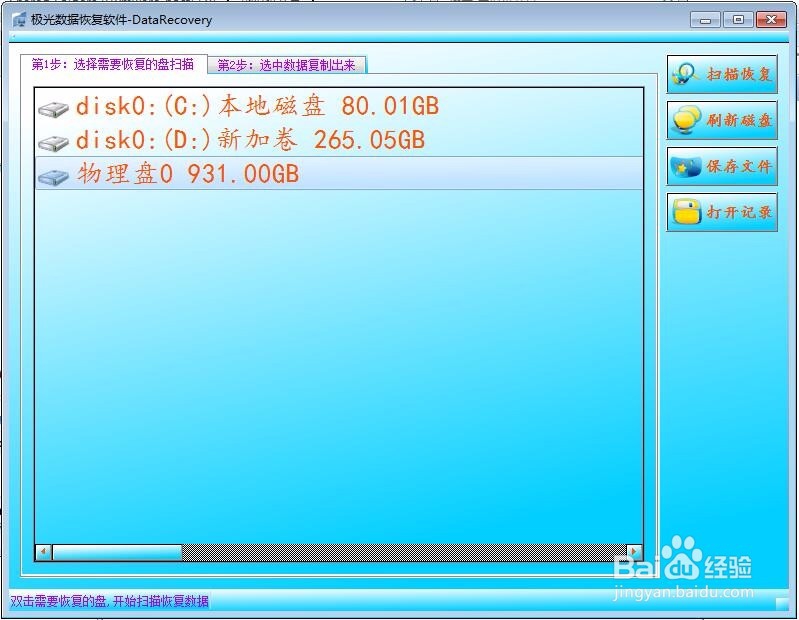799x620 pixels.
Task: Minimize the DataRecovery window
Action: click(705, 20)
